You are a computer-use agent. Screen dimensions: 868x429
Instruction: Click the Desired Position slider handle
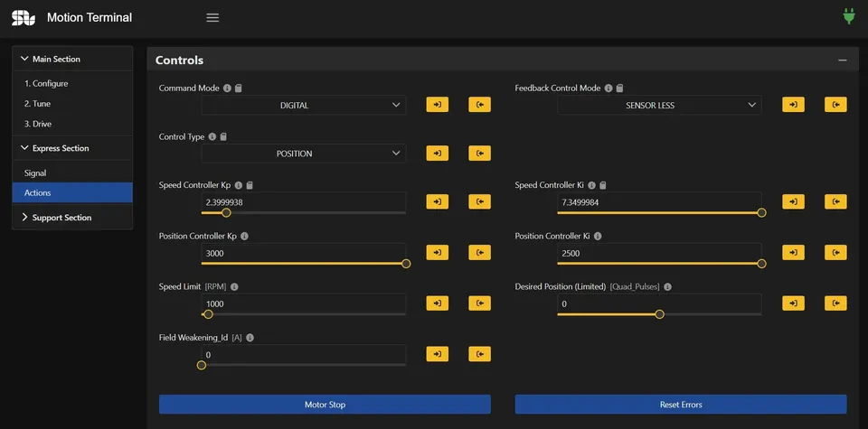(659, 314)
